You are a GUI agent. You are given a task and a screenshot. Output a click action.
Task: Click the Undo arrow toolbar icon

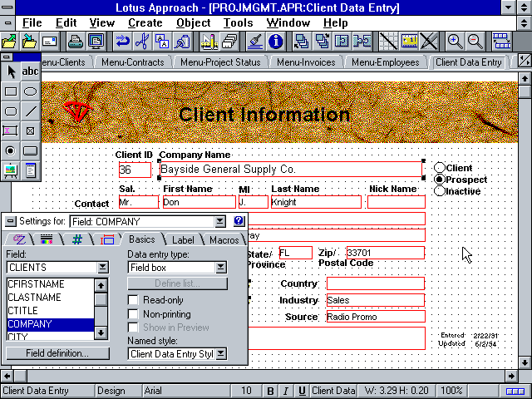click(x=122, y=42)
